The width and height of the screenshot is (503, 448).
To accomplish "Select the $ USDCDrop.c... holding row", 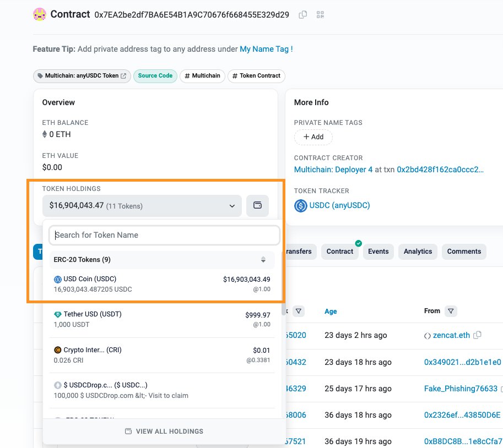I will (x=162, y=390).
